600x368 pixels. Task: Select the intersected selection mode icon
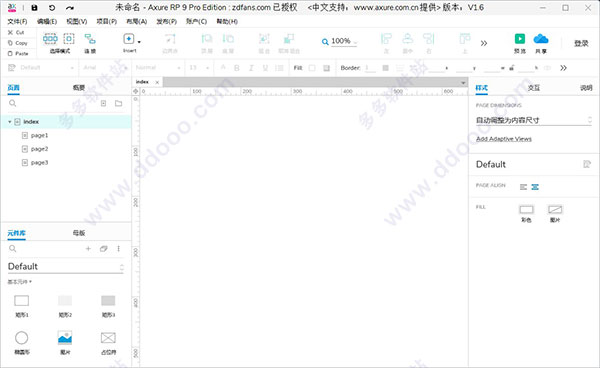click(50, 39)
